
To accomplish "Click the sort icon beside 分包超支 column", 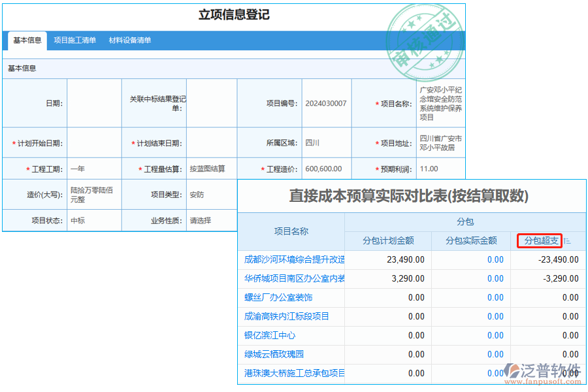I will tap(566, 240).
